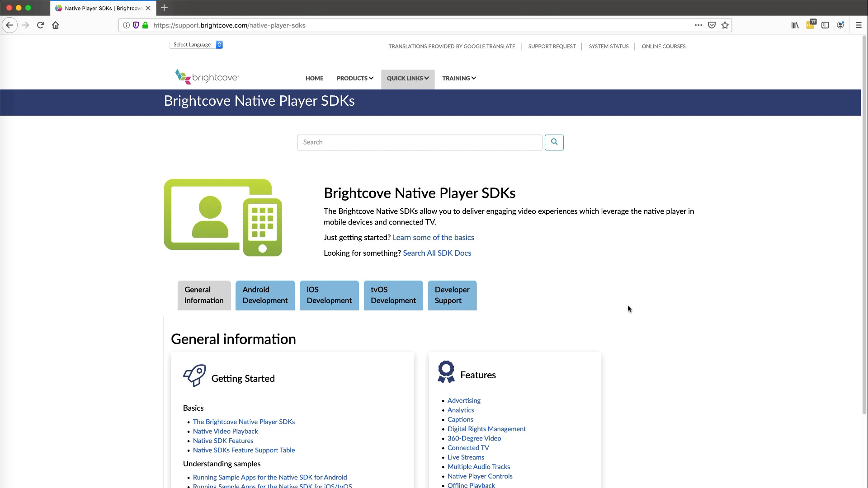Open Native Player Controls link
This screenshot has height=488, width=868.
tap(480, 477)
